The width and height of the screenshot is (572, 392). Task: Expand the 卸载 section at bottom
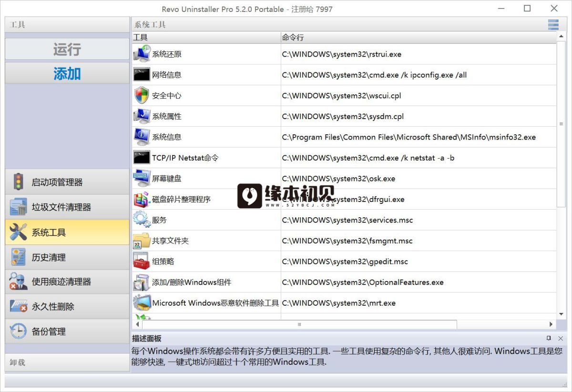pyautogui.click(x=67, y=362)
